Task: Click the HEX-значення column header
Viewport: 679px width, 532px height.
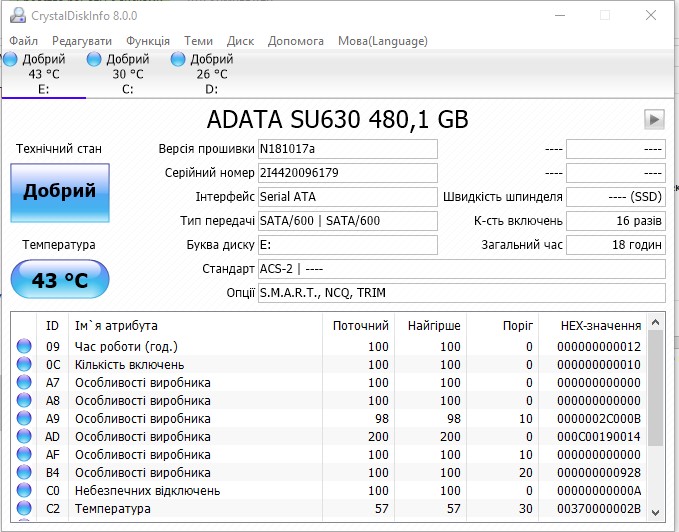Action: (x=593, y=326)
